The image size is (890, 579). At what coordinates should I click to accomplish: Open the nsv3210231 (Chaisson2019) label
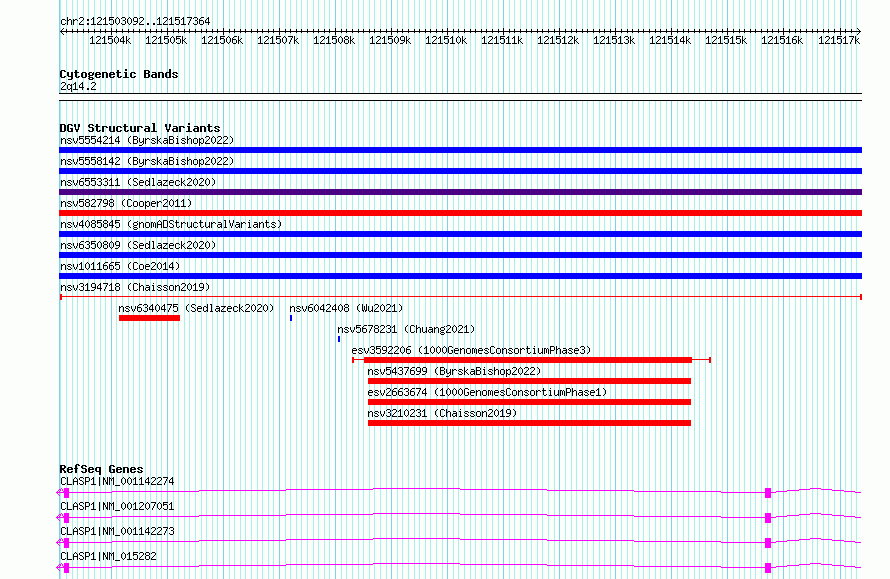click(x=442, y=413)
